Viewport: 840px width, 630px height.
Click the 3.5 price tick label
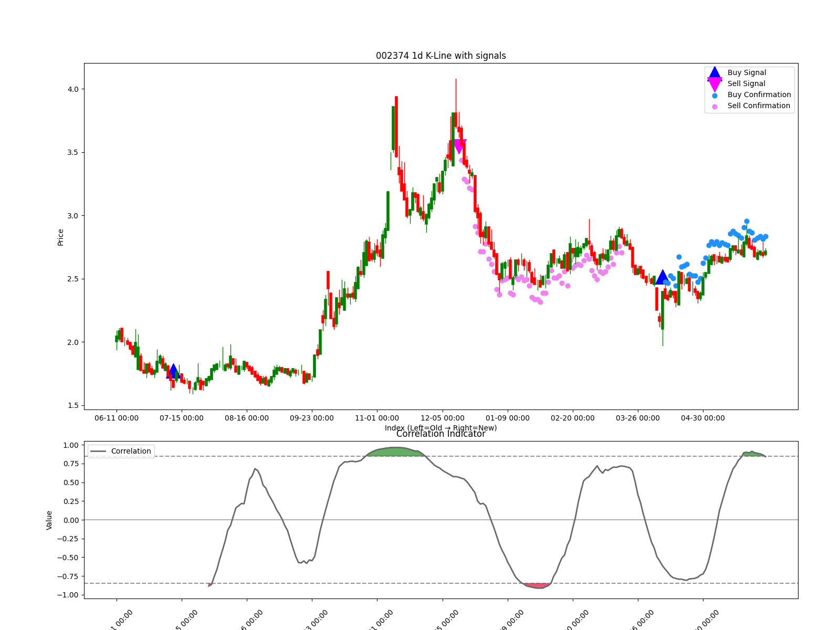[73, 153]
